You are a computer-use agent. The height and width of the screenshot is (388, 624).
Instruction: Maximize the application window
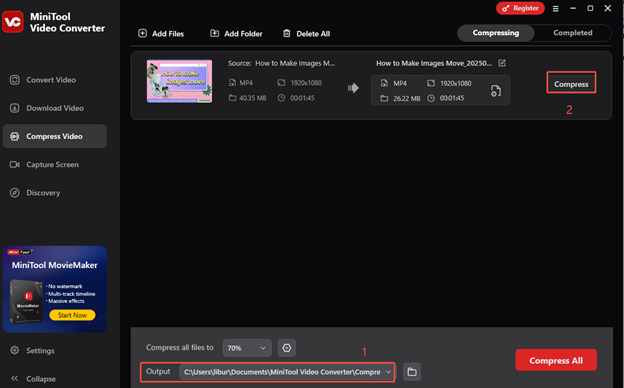coord(590,8)
